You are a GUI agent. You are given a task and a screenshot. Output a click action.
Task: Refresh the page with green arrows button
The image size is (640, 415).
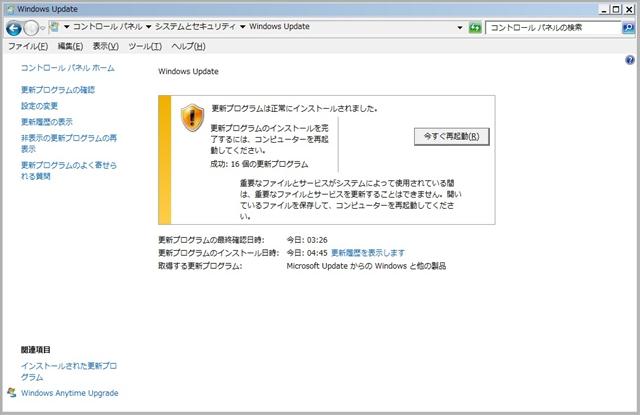point(475,28)
